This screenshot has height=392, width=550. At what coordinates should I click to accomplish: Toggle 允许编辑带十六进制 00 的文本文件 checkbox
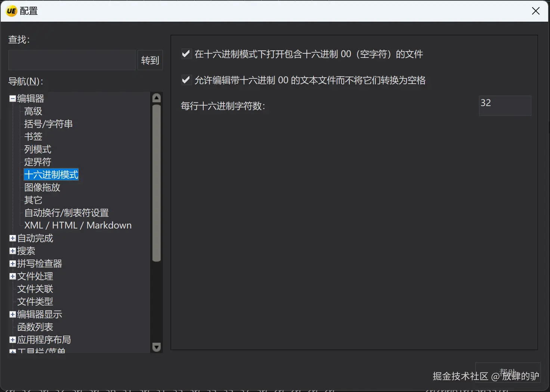point(186,80)
